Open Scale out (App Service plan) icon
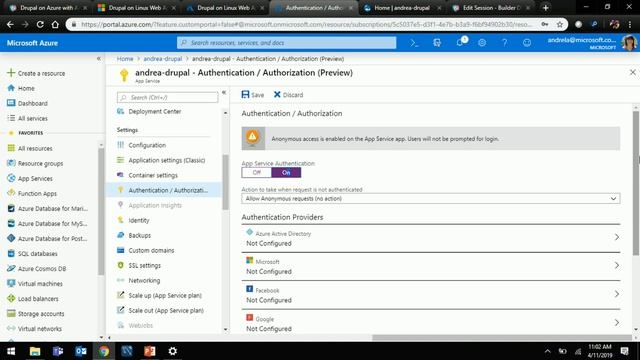 pos(120,310)
